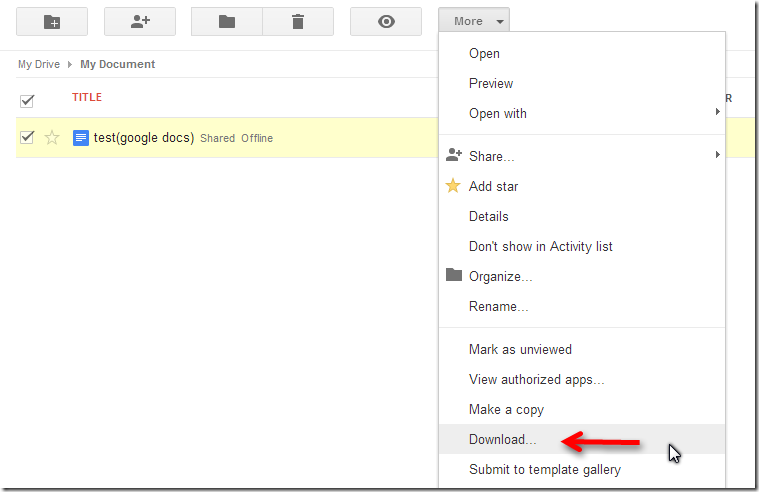Click the blue document icon of test(google docs)

[x=80, y=138]
